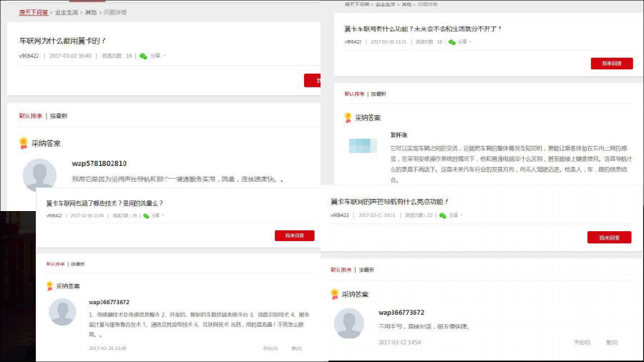The image size is (644, 362).
Task: Open 房天下问答 breadcrumb link
Action: 34,12
